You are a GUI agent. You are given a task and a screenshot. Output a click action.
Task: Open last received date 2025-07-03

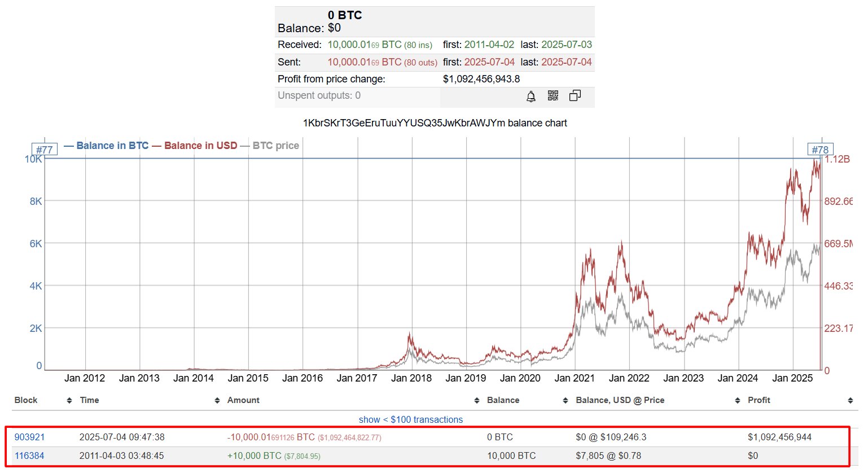click(x=567, y=45)
